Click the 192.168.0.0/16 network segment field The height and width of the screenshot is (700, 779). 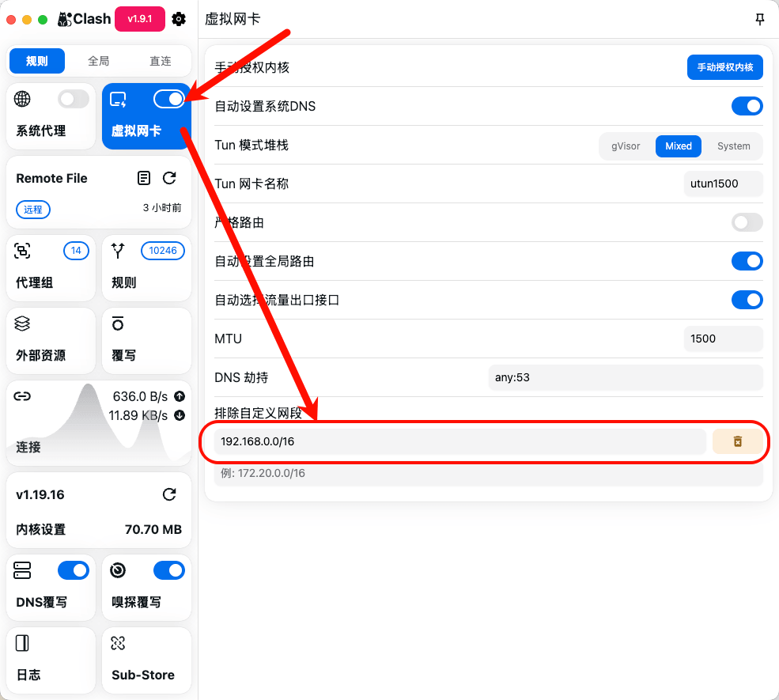point(460,441)
